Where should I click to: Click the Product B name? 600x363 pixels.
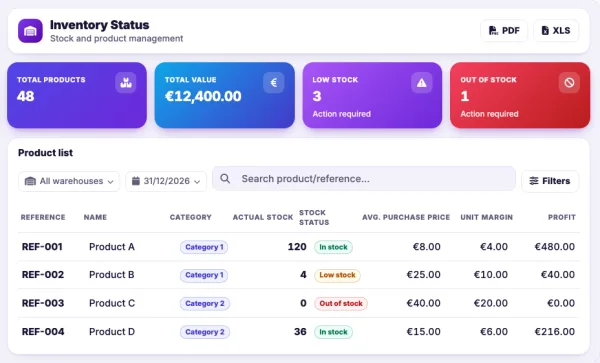(x=112, y=275)
